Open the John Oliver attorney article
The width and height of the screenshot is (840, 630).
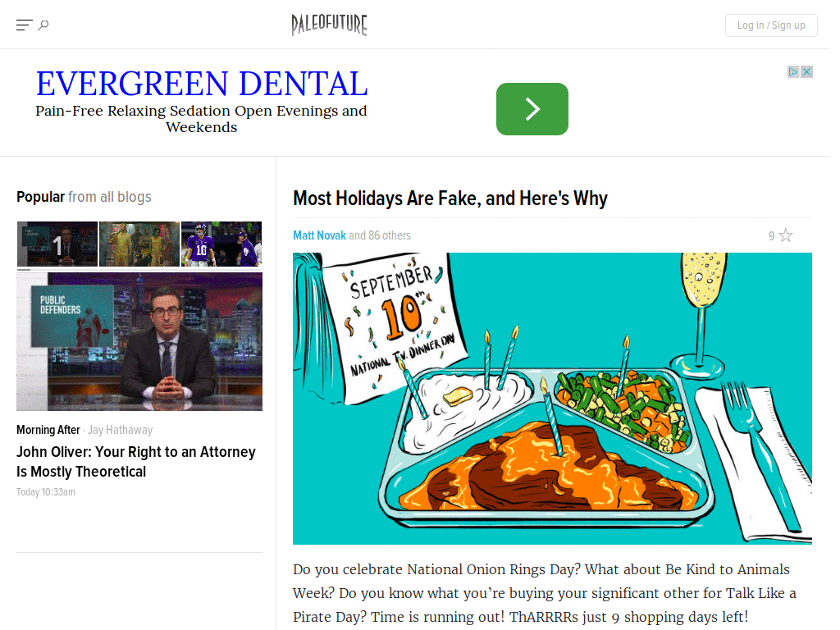[x=135, y=461]
